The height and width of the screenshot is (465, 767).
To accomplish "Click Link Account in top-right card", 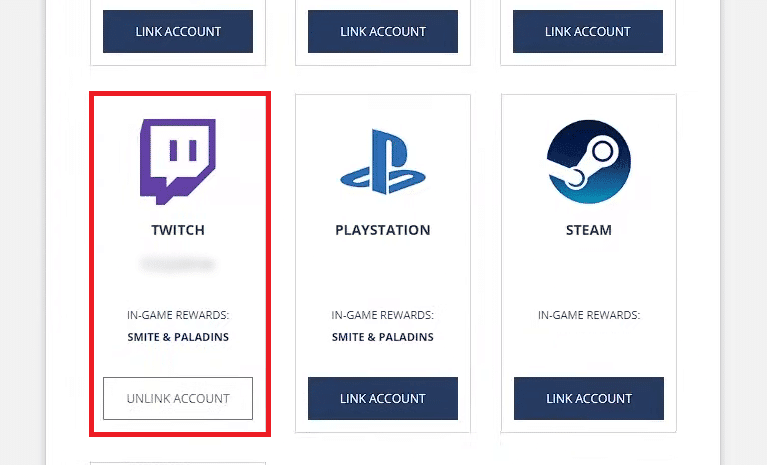I will 588,31.
